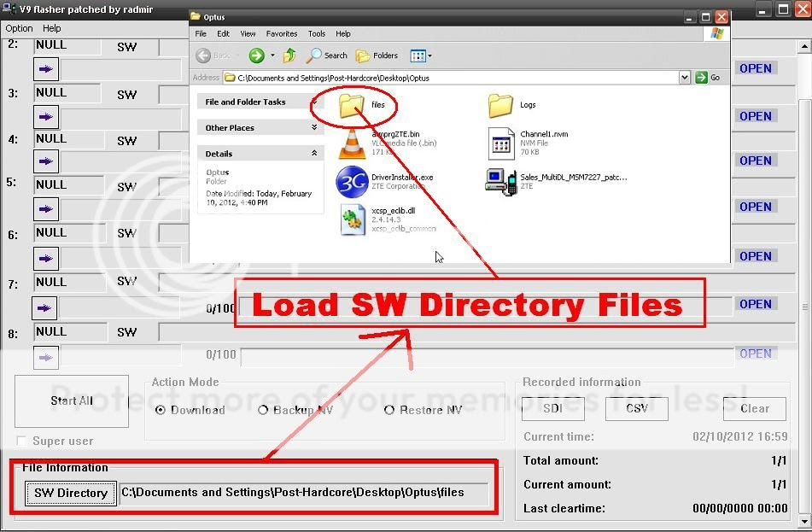Image resolution: width=812 pixels, height=532 pixels.
Task: Click the green Go button
Action: tap(707, 78)
